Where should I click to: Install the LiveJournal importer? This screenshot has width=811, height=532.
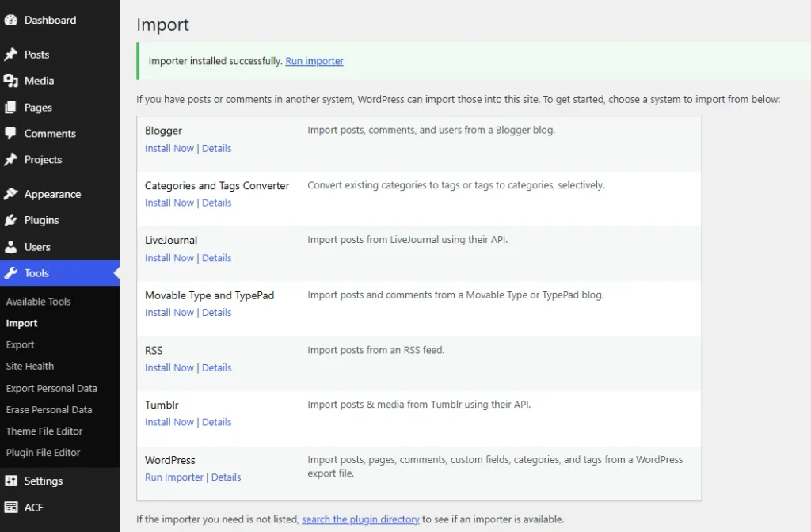pos(169,258)
